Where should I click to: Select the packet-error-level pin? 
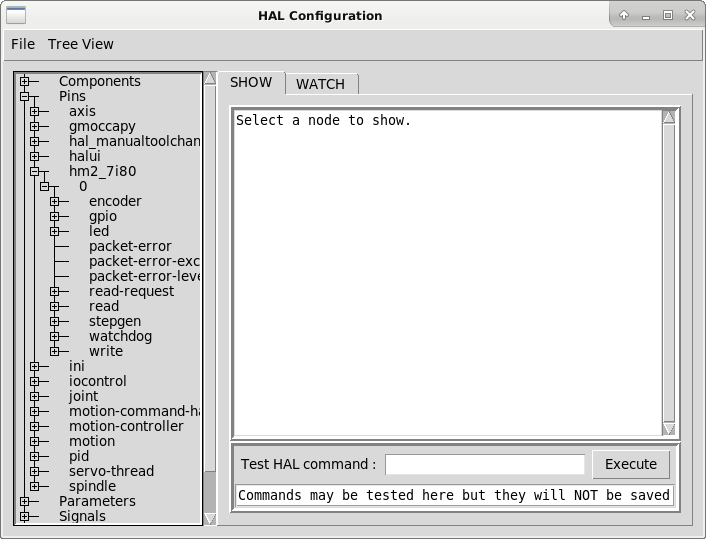(144, 276)
